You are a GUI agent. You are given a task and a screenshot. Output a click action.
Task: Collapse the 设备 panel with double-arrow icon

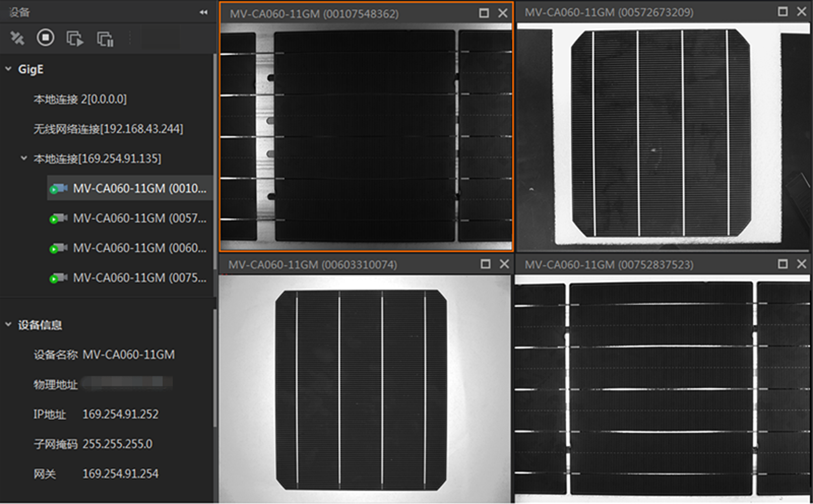point(203,12)
